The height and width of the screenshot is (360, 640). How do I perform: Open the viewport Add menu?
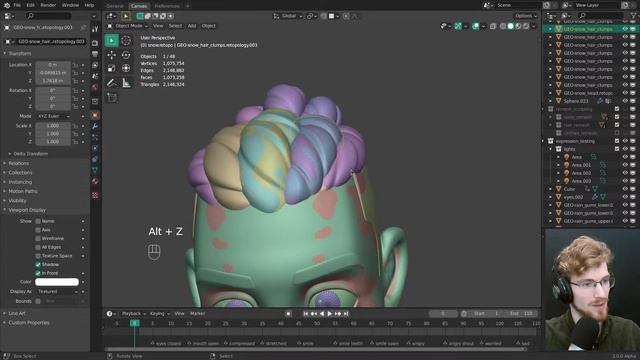[192, 26]
